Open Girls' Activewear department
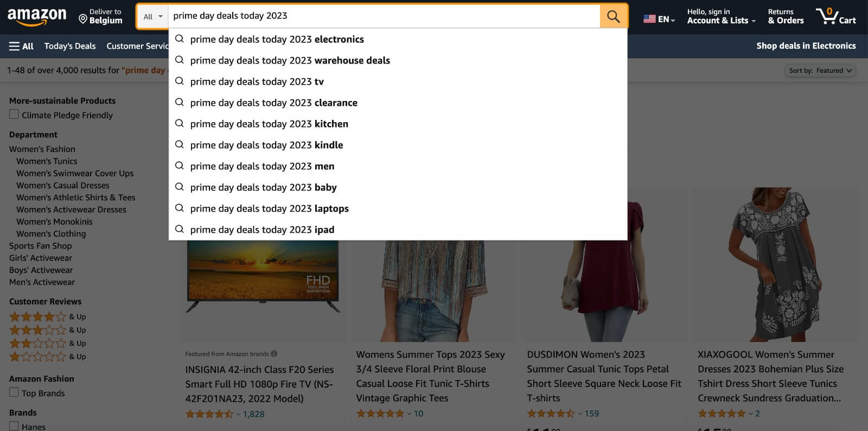Screen dimensions: 868x431 41,258
